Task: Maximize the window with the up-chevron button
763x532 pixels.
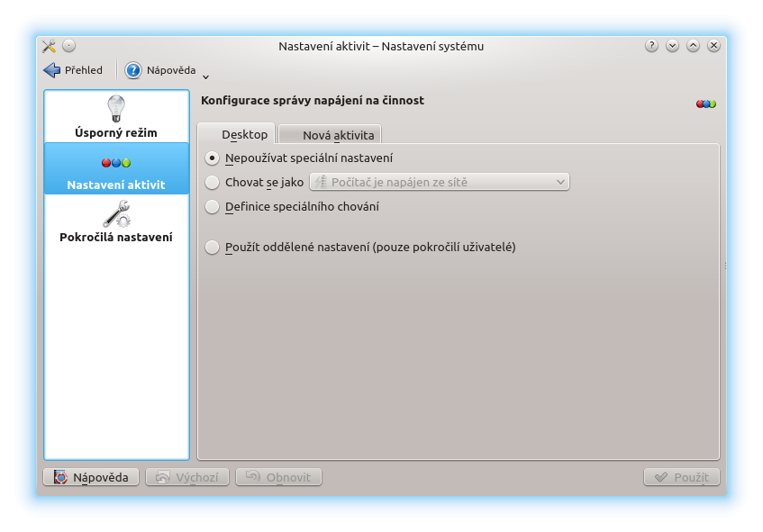Action: (693, 46)
